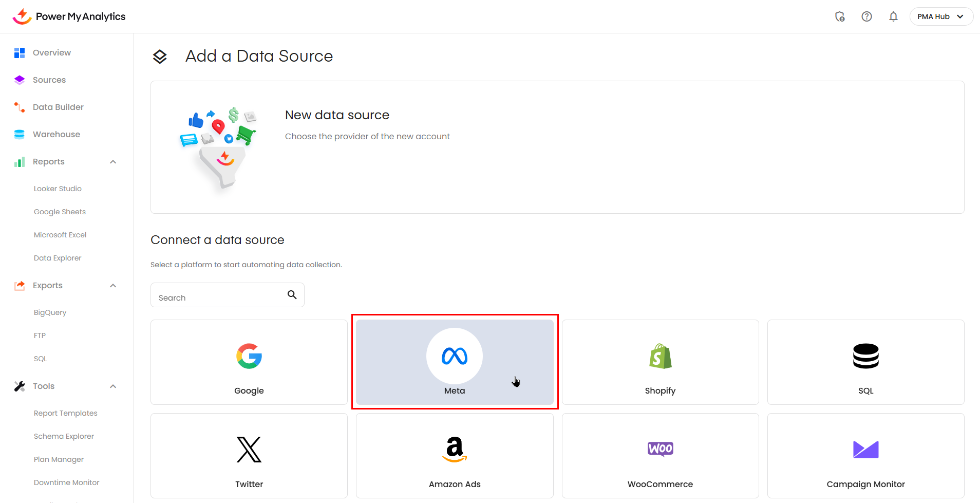Open the Looker Studio reports link
This screenshot has width=980, height=503.
[58, 189]
